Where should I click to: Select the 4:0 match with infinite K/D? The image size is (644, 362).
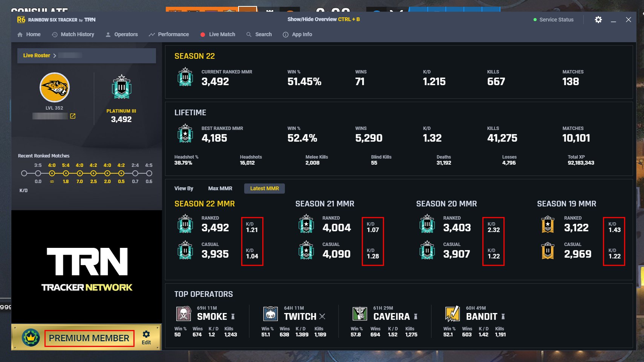coord(52,173)
